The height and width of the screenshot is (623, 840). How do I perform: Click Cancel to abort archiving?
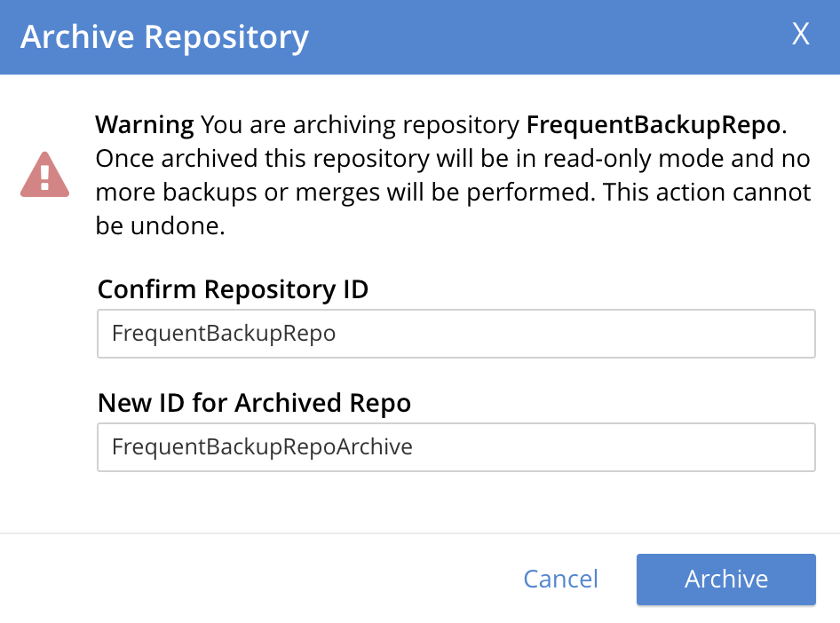coord(560,579)
